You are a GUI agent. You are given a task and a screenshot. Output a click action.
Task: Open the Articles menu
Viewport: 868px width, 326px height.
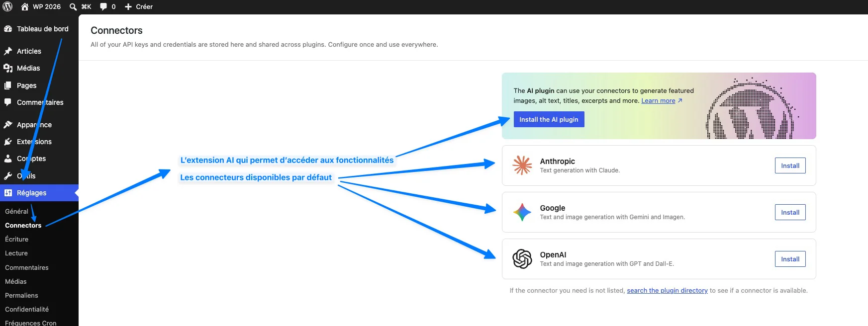click(x=29, y=51)
